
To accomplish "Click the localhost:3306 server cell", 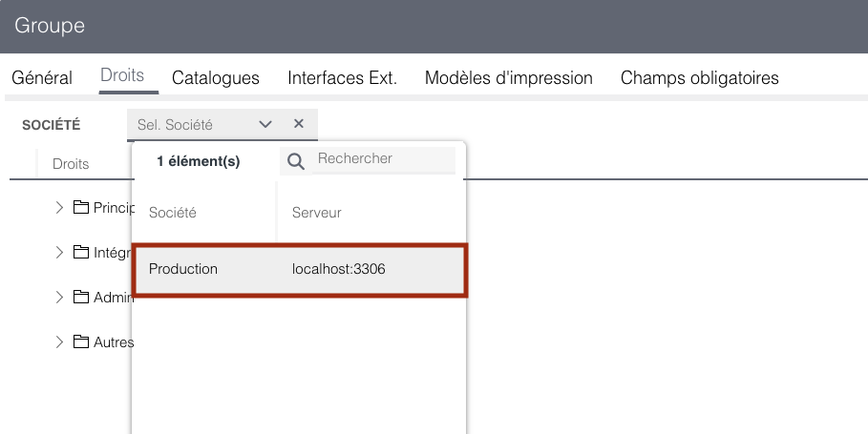I will (x=339, y=269).
